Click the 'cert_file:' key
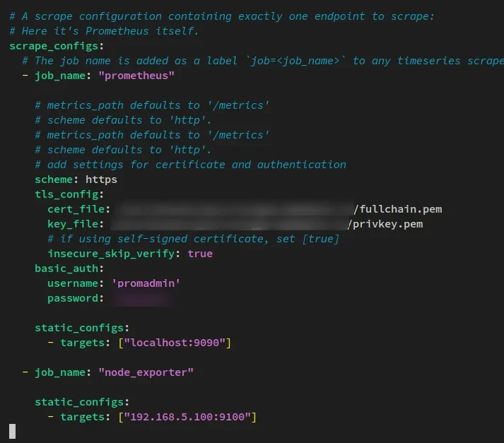The width and height of the screenshot is (504, 443). coord(78,209)
